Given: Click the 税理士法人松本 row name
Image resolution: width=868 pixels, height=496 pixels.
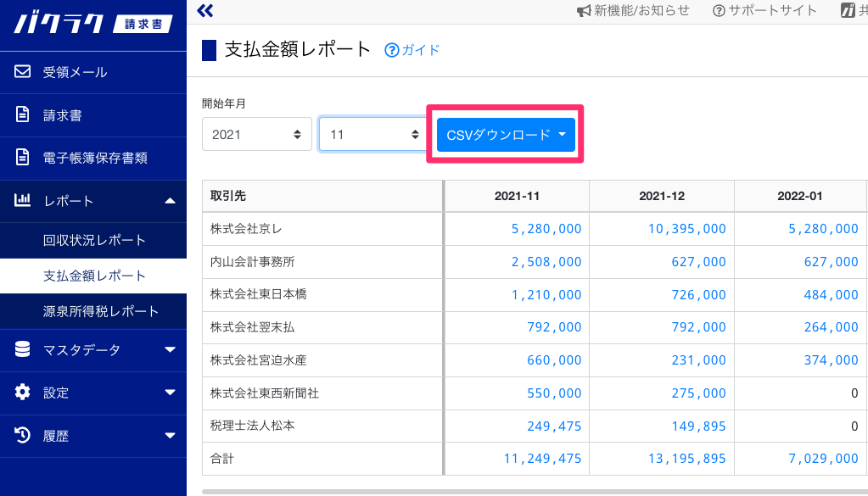Looking at the screenshot, I should (x=252, y=426).
